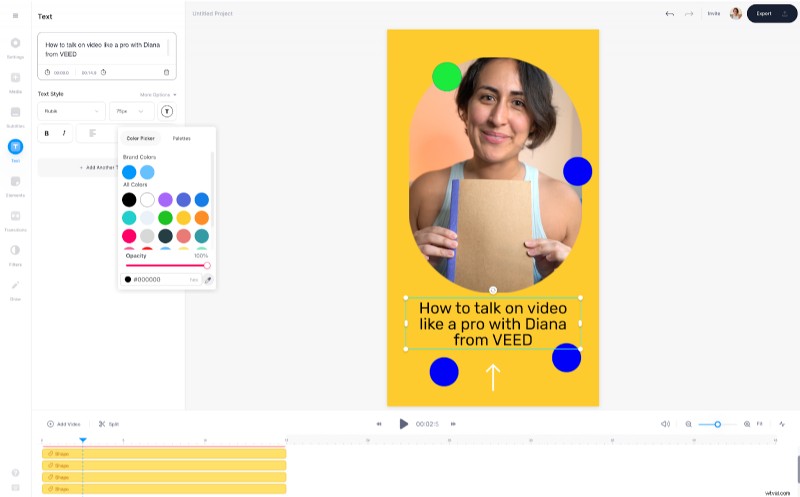Choose the purple color swatch

pos(165,200)
